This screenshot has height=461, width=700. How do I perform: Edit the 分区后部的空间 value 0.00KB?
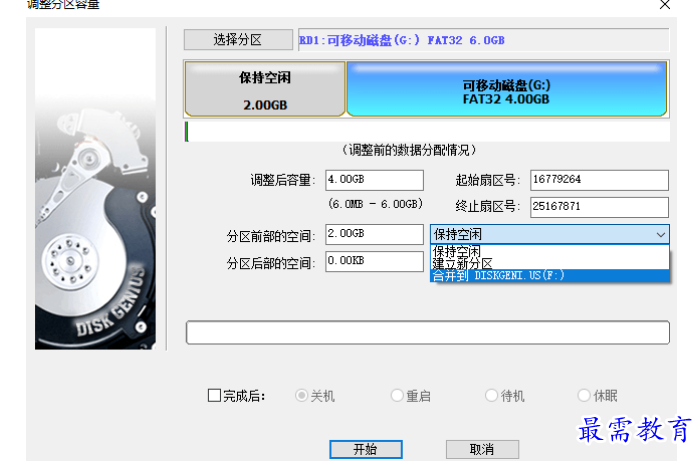374,261
